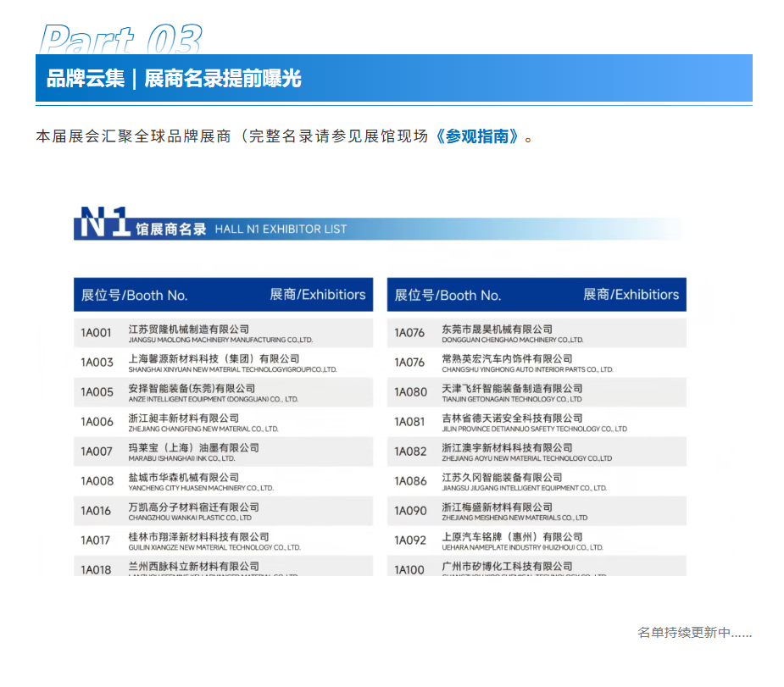
Task: Click 桂林市翔泽新材料科技有限公司 row
Action: pos(223,540)
